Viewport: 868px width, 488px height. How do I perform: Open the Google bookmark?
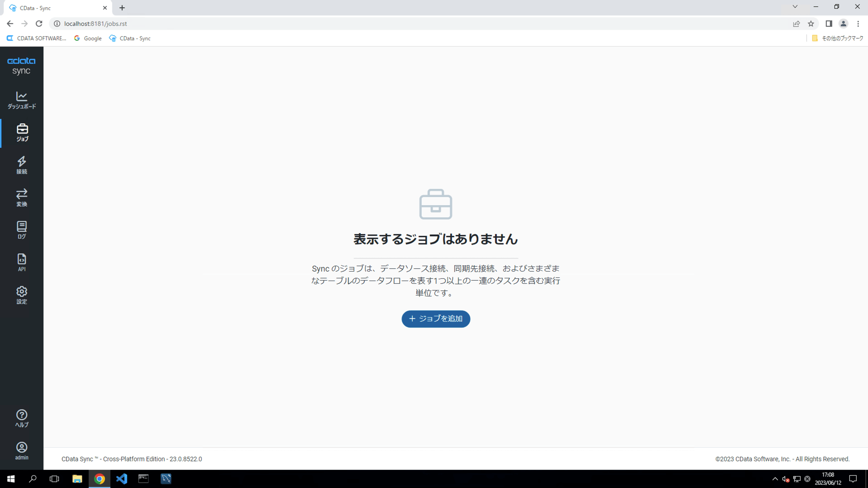pyautogui.click(x=88, y=38)
